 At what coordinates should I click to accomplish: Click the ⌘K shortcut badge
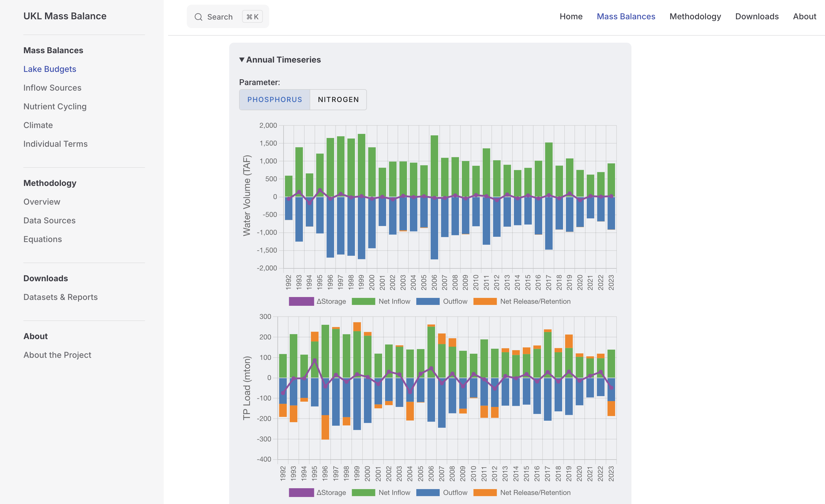252,17
